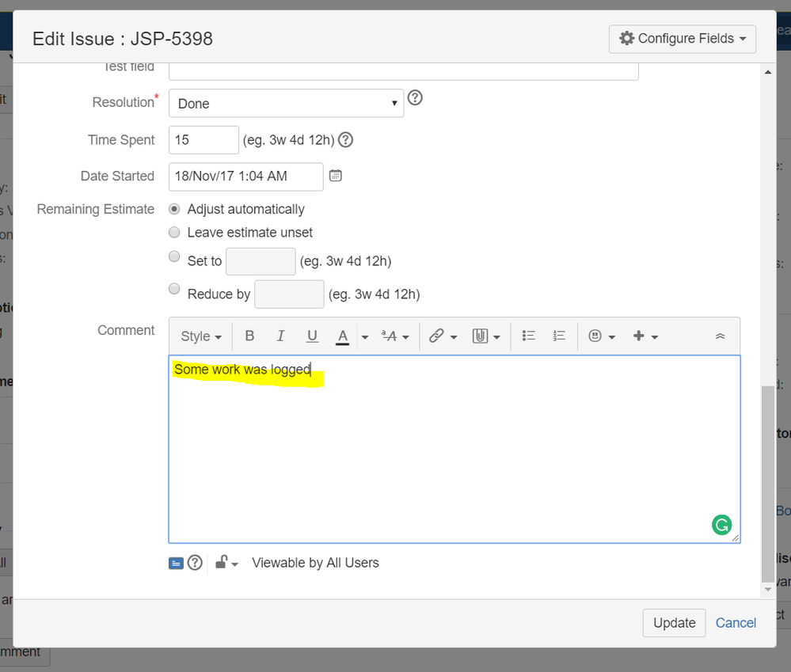Screen dimensions: 791x672
Task: Click the Time Spent input field
Action: pos(203,139)
